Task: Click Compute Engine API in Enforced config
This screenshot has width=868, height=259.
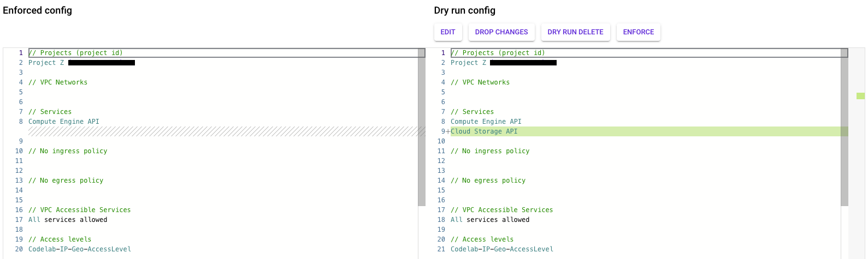Action: tap(64, 122)
